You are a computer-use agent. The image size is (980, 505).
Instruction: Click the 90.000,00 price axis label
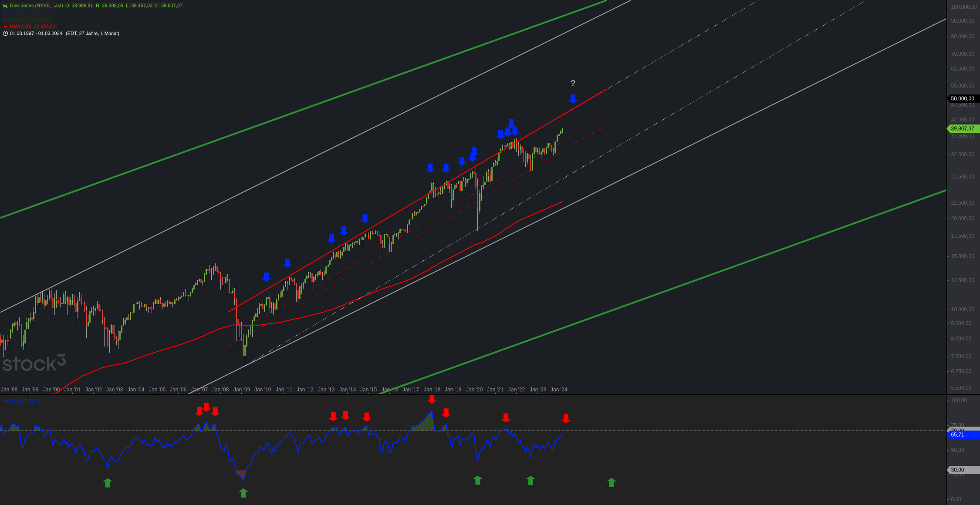point(963,21)
